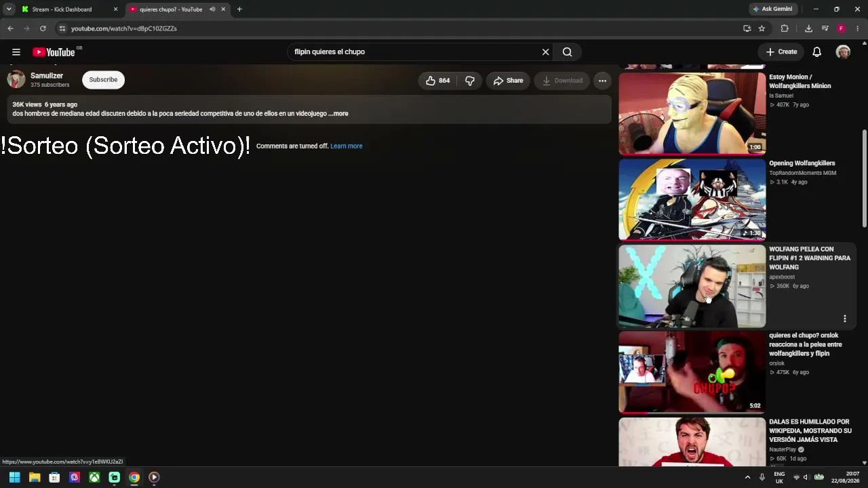This screenshot has width=868, height=488.
Task: Open the Extensions puzzle icon
Action: 785,28
